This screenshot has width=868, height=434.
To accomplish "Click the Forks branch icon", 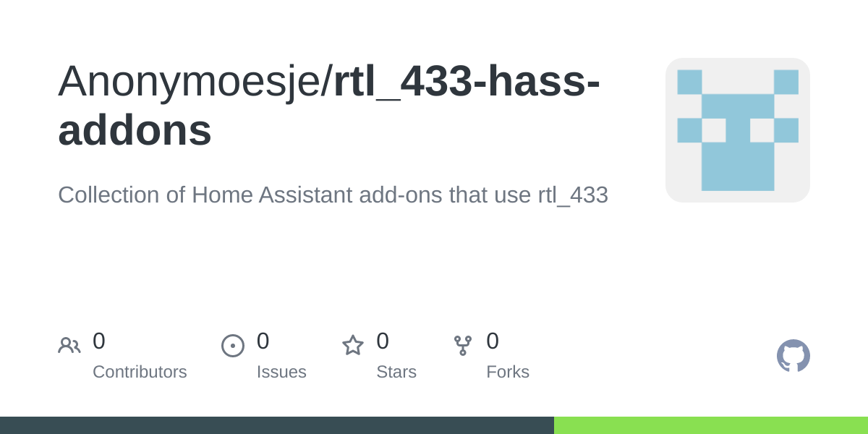I will click(463, 346).
